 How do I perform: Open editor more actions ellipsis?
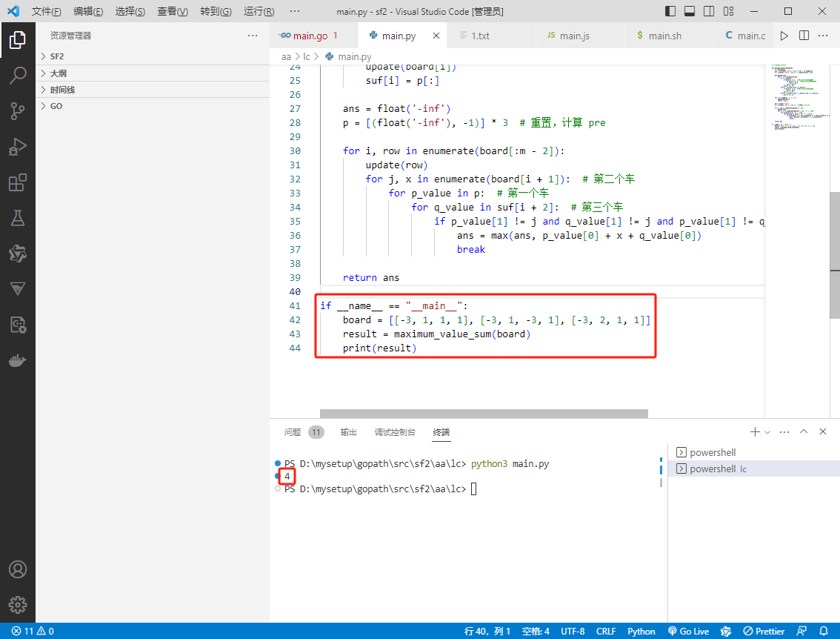pos(824,36)
